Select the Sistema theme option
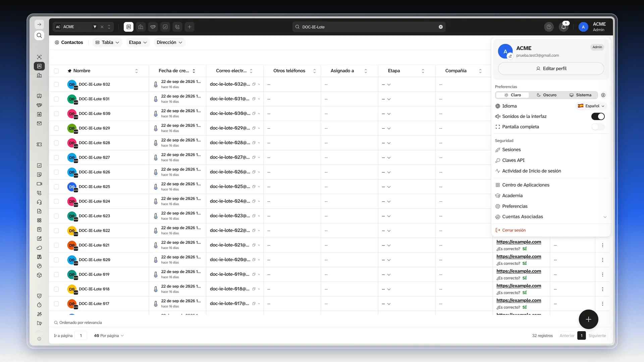Screen dimensions: 644x362 coord(580,95)
